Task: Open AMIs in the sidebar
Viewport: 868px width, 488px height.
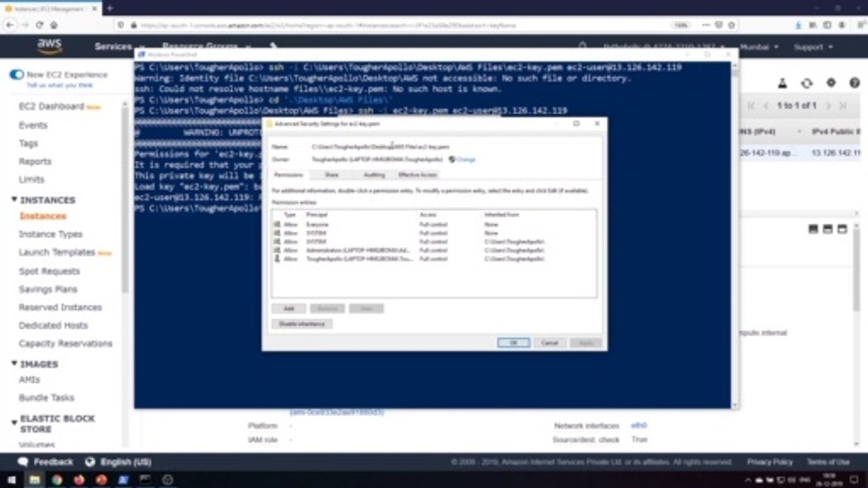Action: [x=29, y=380]
